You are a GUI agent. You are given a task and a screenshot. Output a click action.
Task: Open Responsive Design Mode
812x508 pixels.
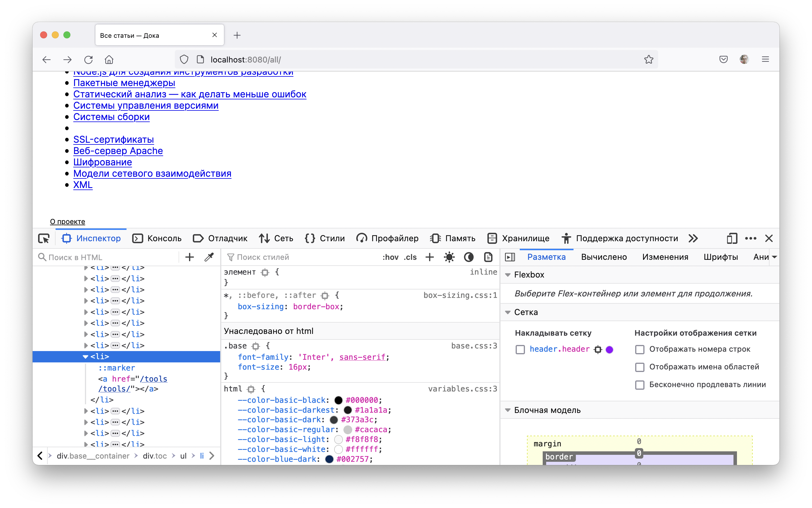coord(732,238)
